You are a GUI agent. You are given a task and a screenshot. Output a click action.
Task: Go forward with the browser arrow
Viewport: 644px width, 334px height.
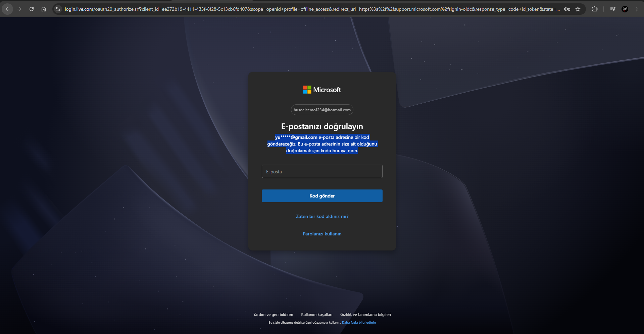[19, 9]
